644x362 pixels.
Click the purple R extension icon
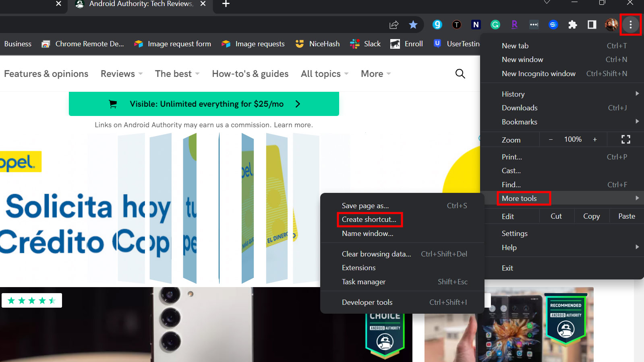515,25
